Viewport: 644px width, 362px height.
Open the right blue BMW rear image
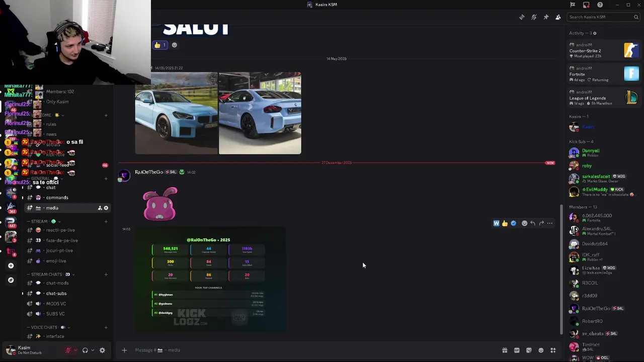pyautogui.click(x=260, y=113)
